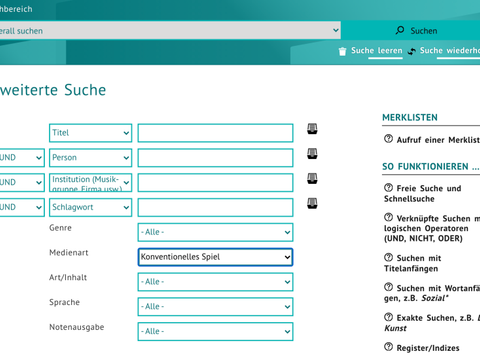Image resolution: width=480 pixels, height=360 pixels.
Task: Open the UND operator dropdown beside Institution
Action: tap(22, 183)
